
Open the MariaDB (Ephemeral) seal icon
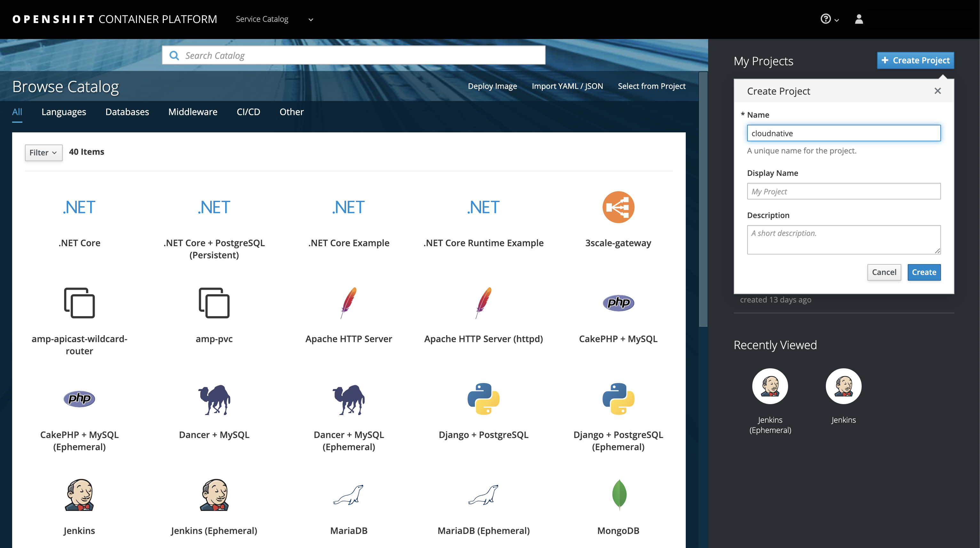tap(483, 495)
